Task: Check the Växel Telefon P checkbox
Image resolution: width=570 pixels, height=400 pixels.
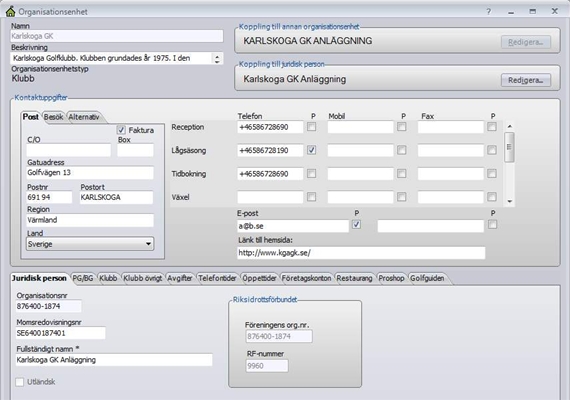Action: (312, 197)
